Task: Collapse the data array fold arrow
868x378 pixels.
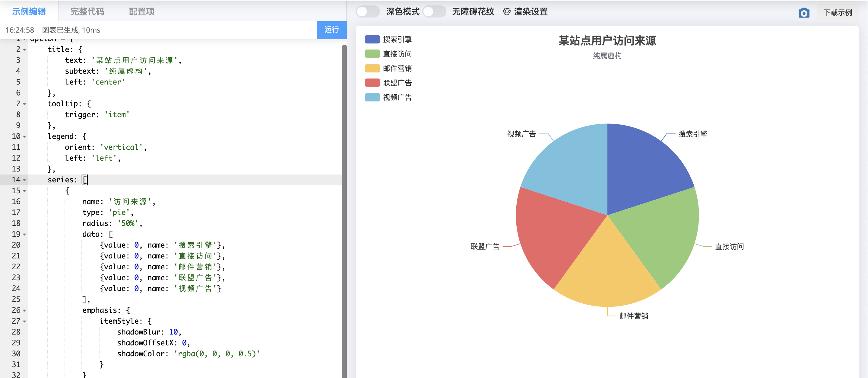Action: coord(25,235)
